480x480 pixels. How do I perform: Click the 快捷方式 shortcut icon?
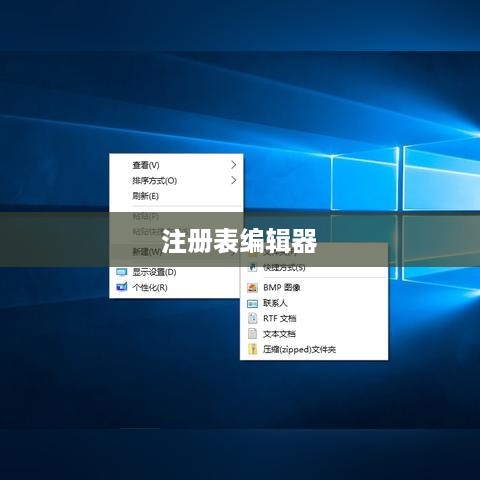252,267
